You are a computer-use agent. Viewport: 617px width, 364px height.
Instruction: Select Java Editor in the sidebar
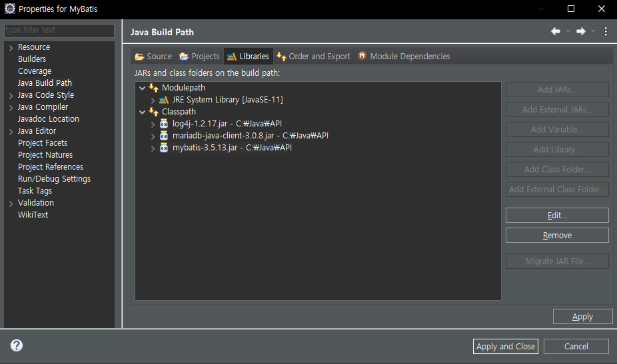37,131
